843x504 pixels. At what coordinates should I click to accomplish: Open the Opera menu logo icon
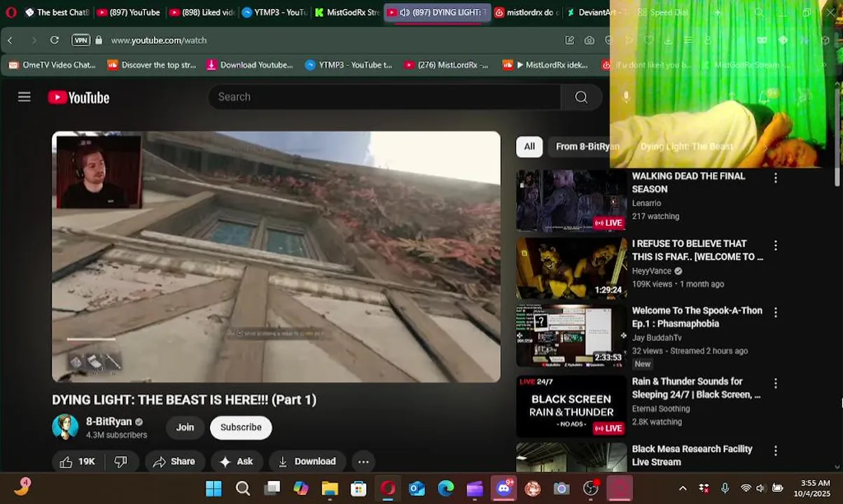pos(11,13)
